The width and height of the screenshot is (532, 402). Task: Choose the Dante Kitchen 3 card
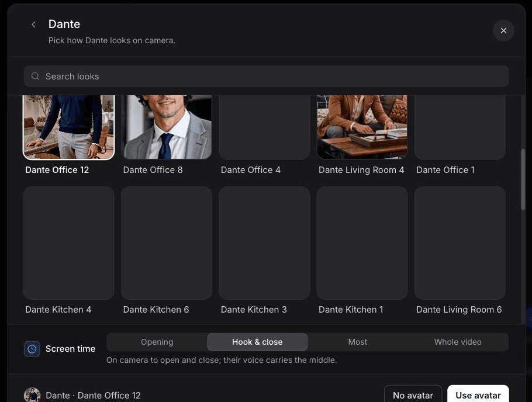264,243
